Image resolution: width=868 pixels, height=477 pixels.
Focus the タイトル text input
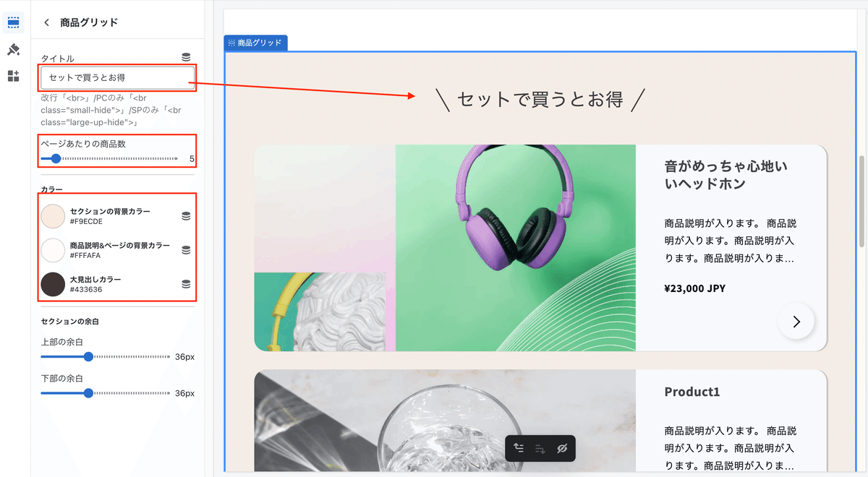116,77
